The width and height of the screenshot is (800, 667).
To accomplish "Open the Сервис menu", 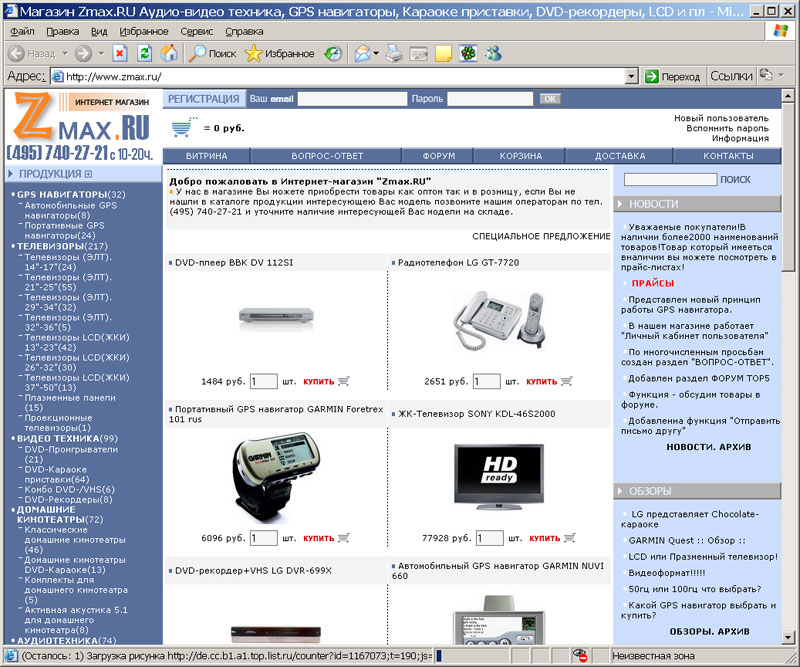I will 196,32.
